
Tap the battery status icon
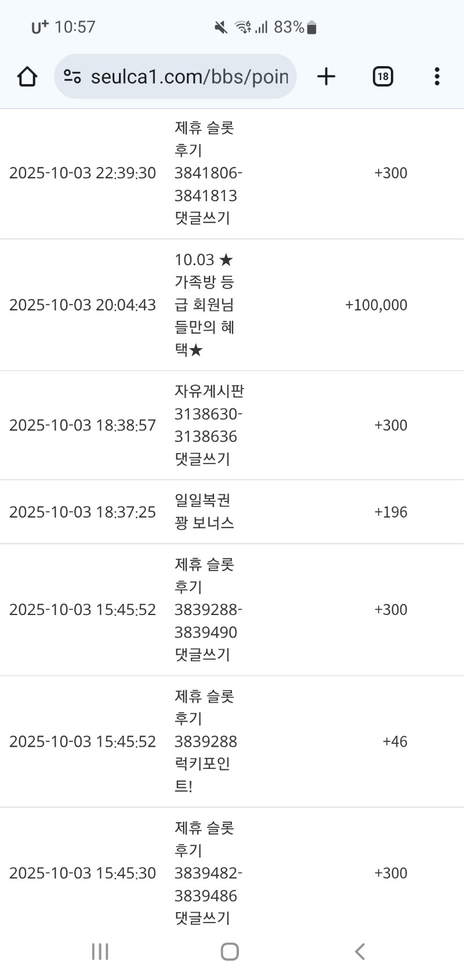click(311, 27)
